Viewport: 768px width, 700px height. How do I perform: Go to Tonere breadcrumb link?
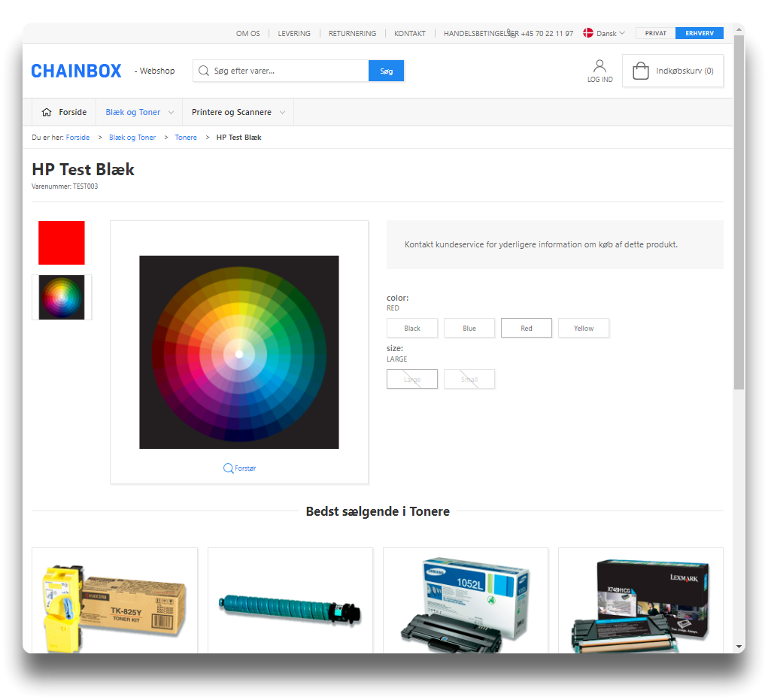click(x=186, y=138)
